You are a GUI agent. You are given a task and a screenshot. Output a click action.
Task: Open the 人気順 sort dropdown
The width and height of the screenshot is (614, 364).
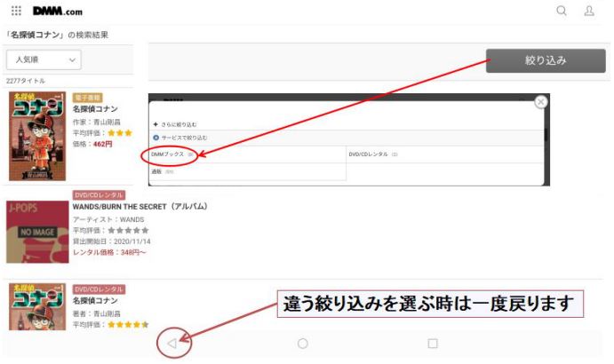44,59
